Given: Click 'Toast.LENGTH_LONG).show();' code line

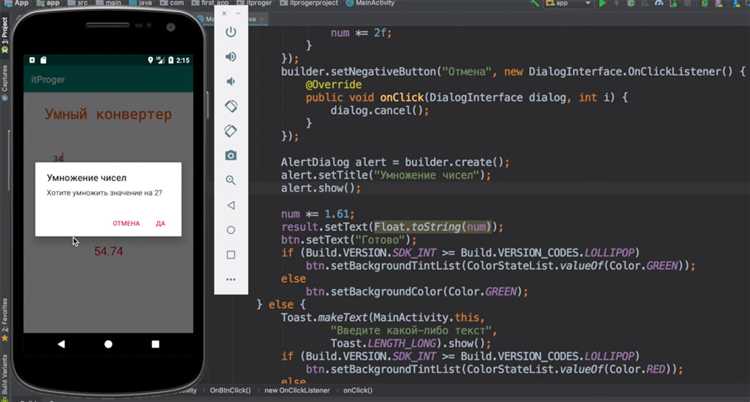Looking at the screenshot, I should tap(411, 343).
